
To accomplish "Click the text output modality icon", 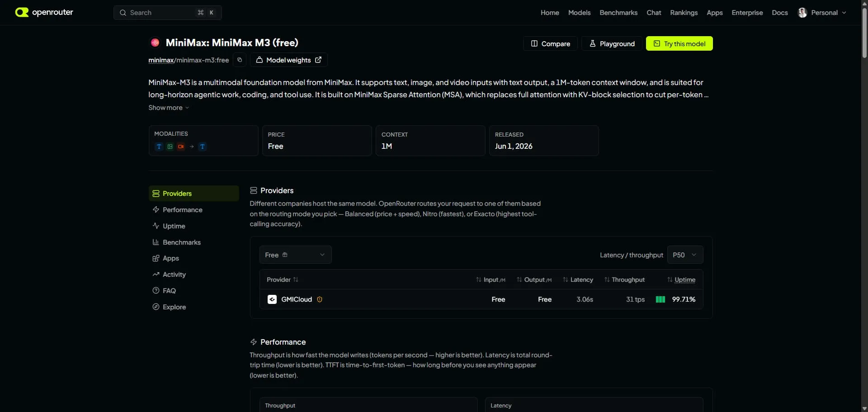I will pyautogui.click(x=203, y=147).
